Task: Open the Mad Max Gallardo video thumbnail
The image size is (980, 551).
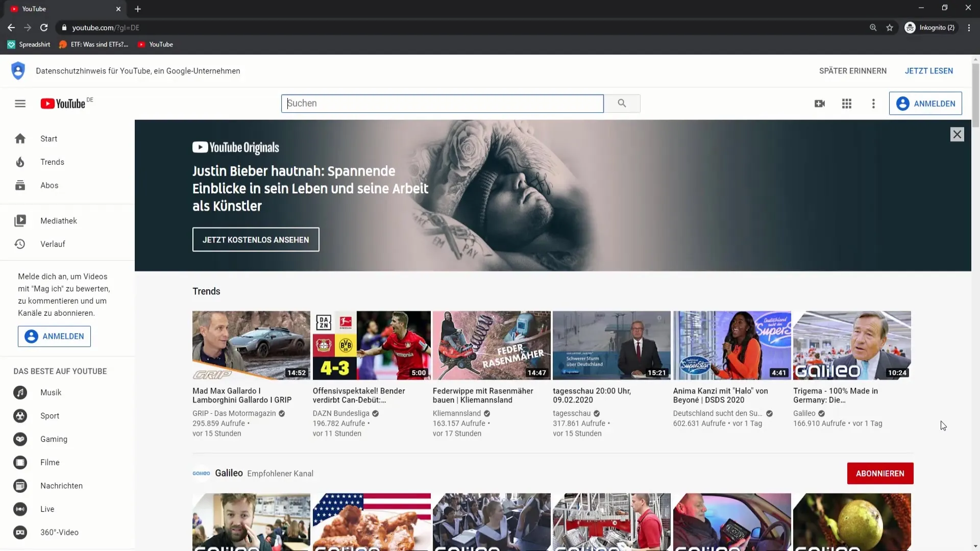Action: click(251, 345)
